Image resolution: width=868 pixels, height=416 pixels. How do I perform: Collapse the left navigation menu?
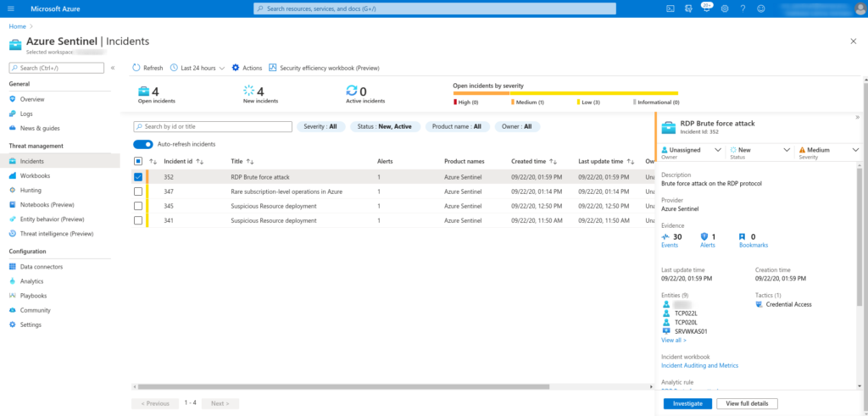point(113,68)
